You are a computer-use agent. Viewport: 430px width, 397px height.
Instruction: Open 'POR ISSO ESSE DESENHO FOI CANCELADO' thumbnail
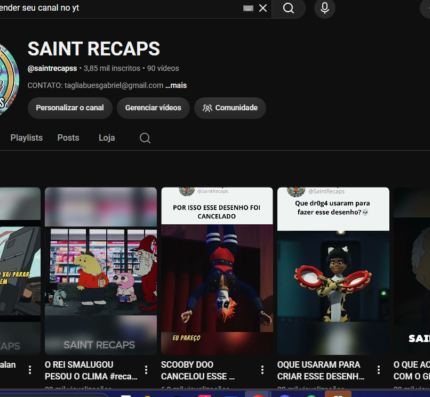217,271
